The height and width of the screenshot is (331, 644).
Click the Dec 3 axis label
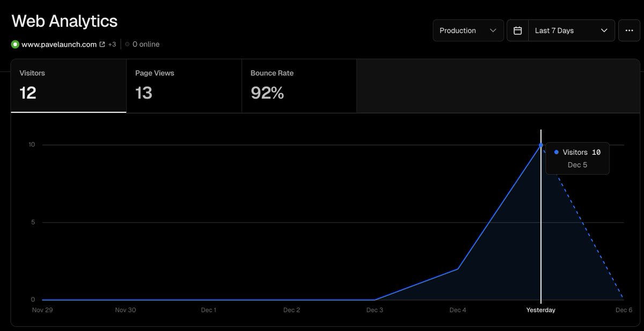click(x=375, y=310)
